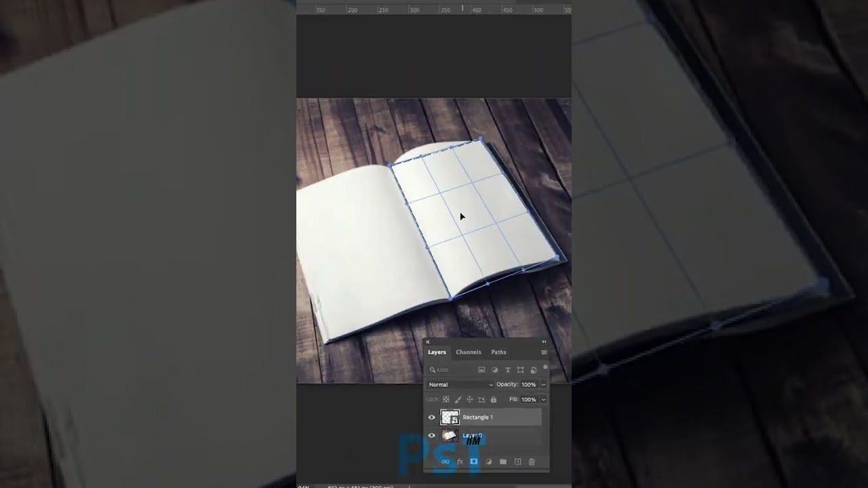
Task: Delete the selected layer with trash icon
Action: pyautogui.click(x=532, y=462)
